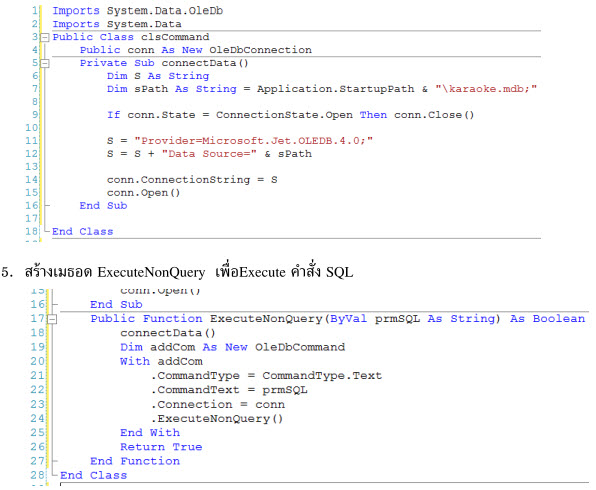The width and height of the screenshot is (596, 490).
Task: Click 'End Class' on line 18
Action: click(82, 232)
